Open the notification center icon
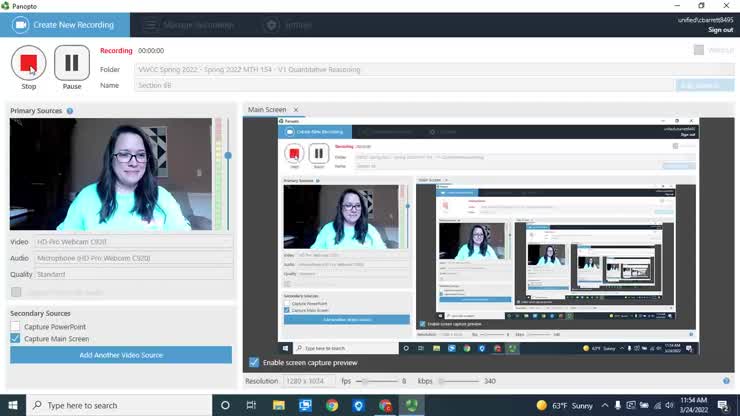The width and height of the screenshot is (740, 416). (x=722, y=405)
